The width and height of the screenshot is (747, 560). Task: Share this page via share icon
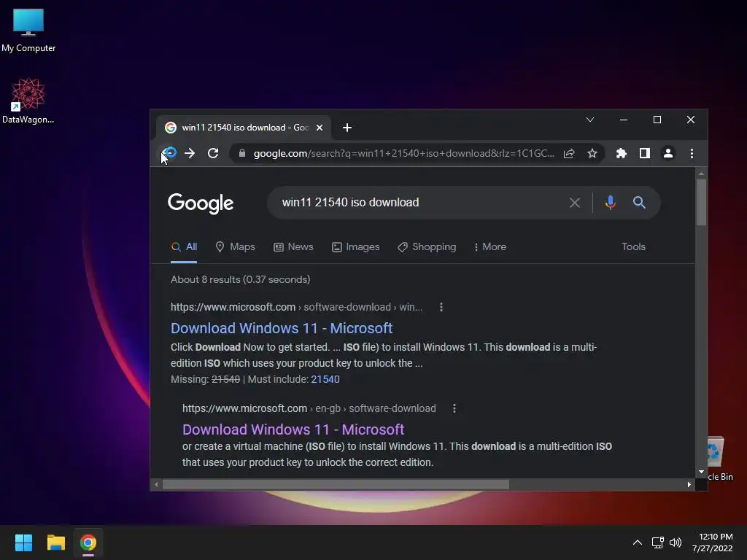pyautogui.click(x=569, y=153)
